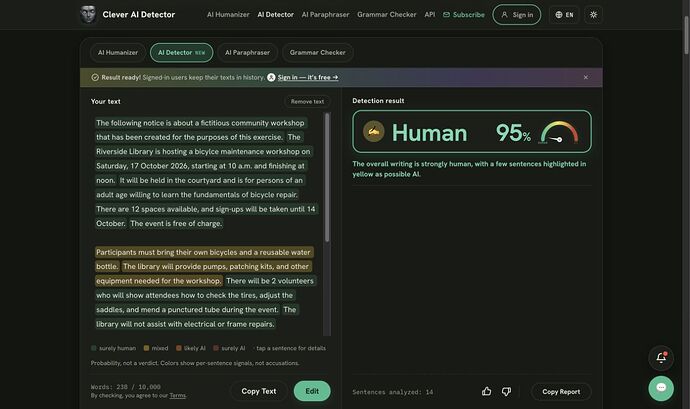Click the green Edit button
The width and height of the screenshot is (690, 409).
pos(312,391)
